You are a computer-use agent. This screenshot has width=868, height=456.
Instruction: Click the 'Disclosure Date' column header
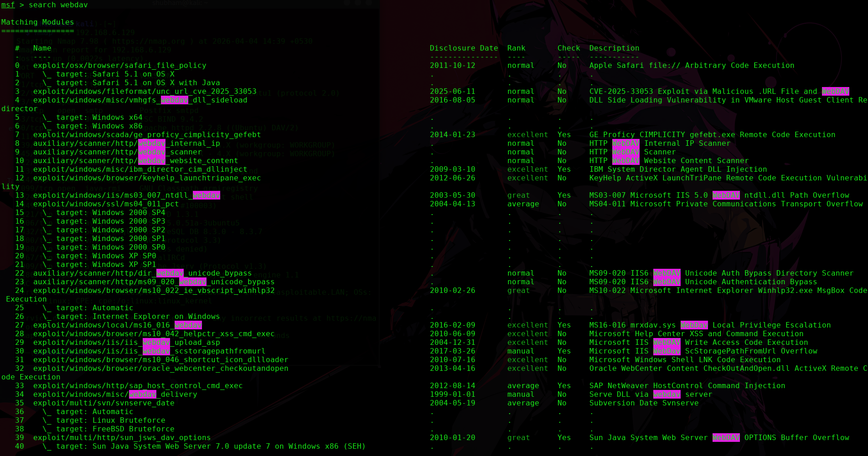point(464,48)
